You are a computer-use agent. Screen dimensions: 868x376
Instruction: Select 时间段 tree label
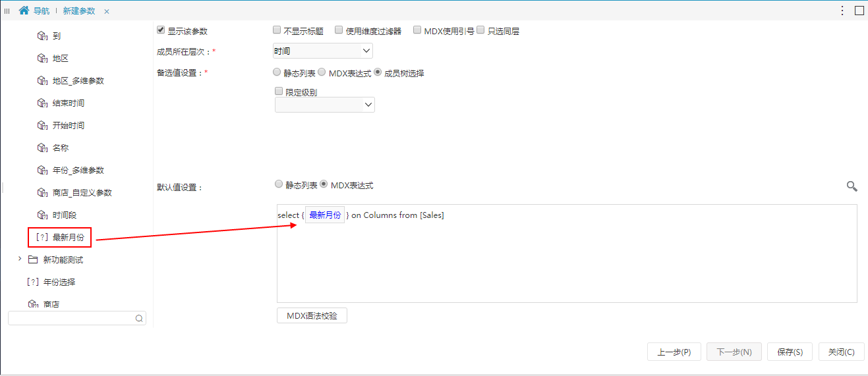[65, 215]
